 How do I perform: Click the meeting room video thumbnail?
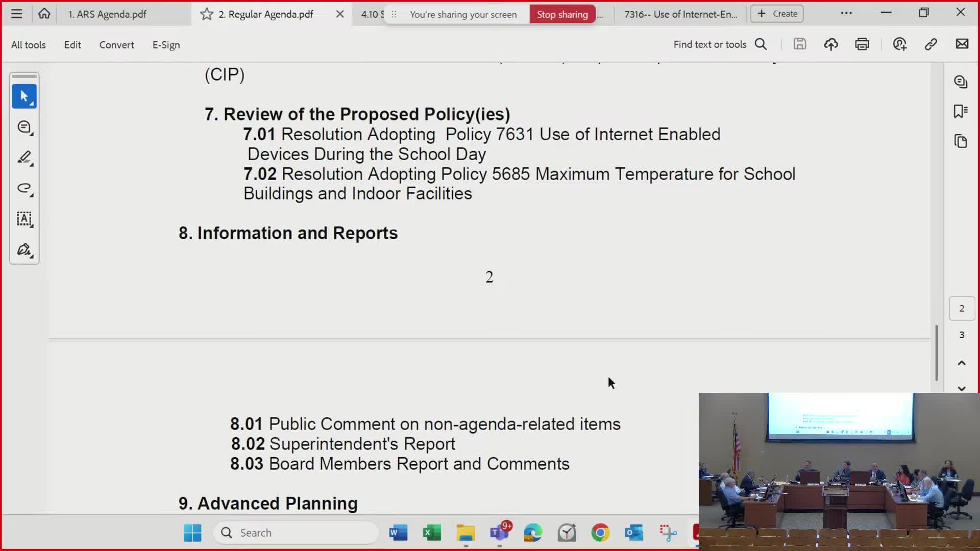click(x=839, y=471)
